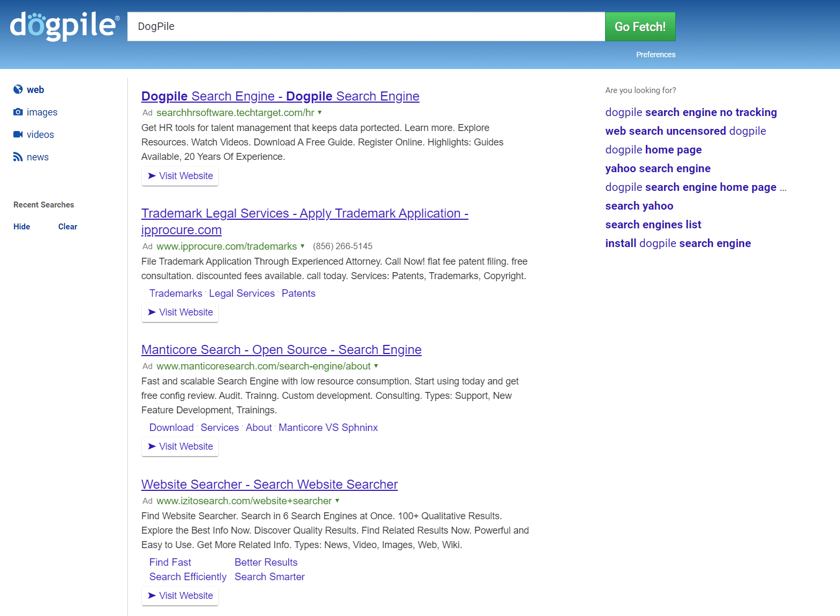
Task: Click the RSS feed icon beside news
Action: point(18,157)
